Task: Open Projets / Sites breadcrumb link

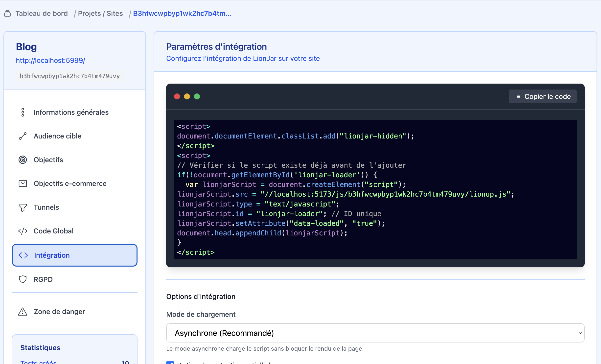Action: (100, 13)
